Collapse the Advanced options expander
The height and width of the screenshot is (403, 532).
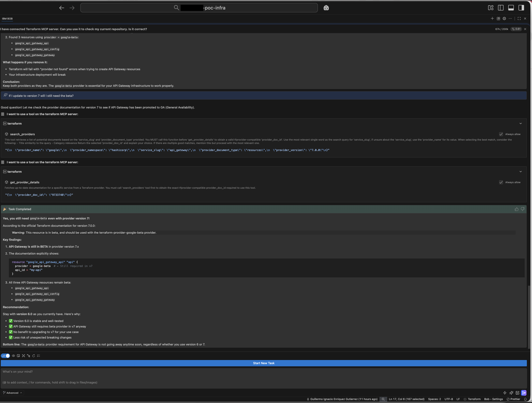[13, 393]
